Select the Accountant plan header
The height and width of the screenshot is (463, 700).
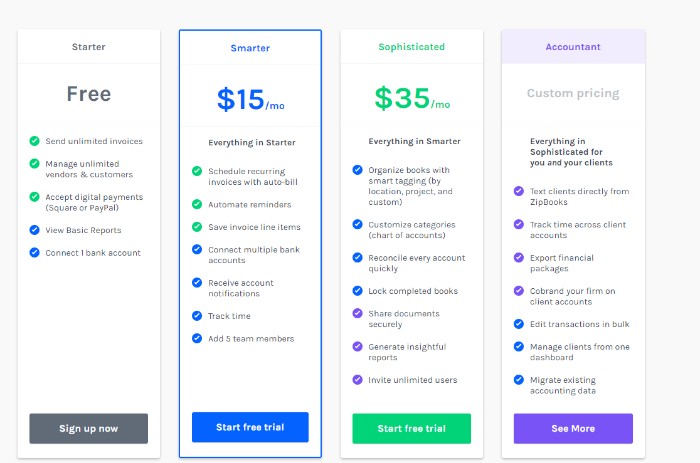tap(573, 47)
